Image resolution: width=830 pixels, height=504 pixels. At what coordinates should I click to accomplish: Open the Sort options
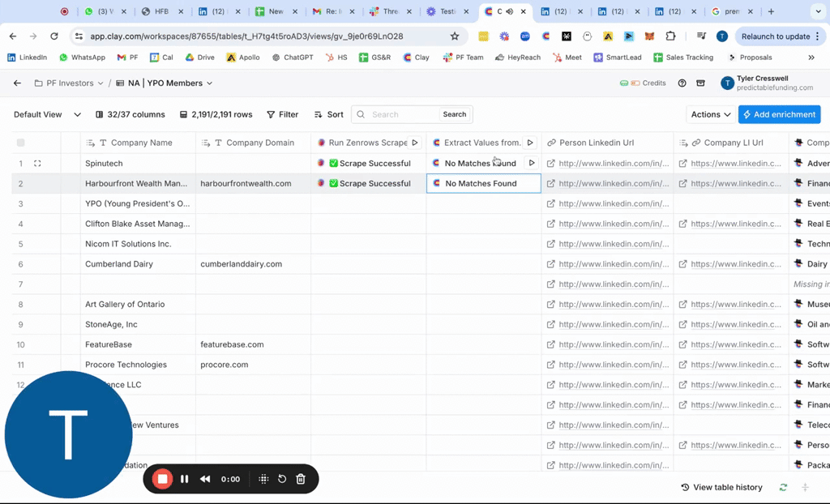328,115
